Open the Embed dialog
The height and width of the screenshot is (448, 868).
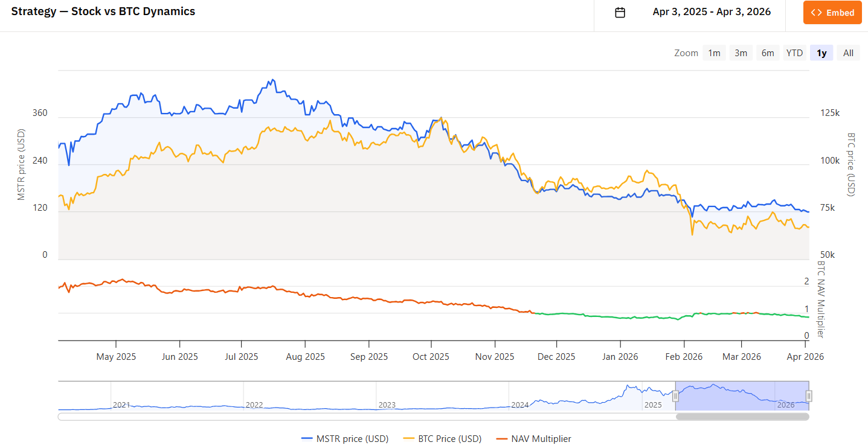point(832,12)
